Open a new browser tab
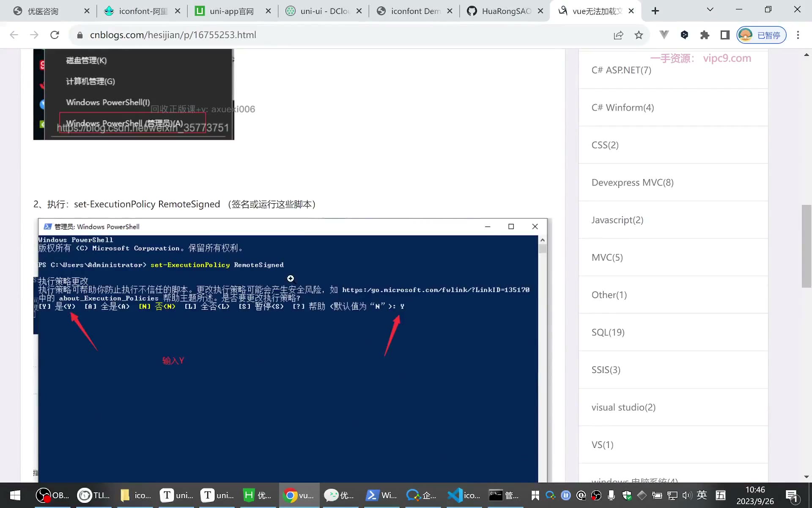812x508 pixels. pos(655,11)
